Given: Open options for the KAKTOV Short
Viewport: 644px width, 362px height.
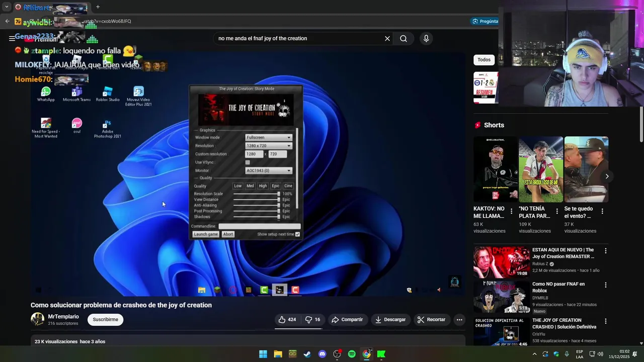Looking at the screenshot, I should 512,211.
